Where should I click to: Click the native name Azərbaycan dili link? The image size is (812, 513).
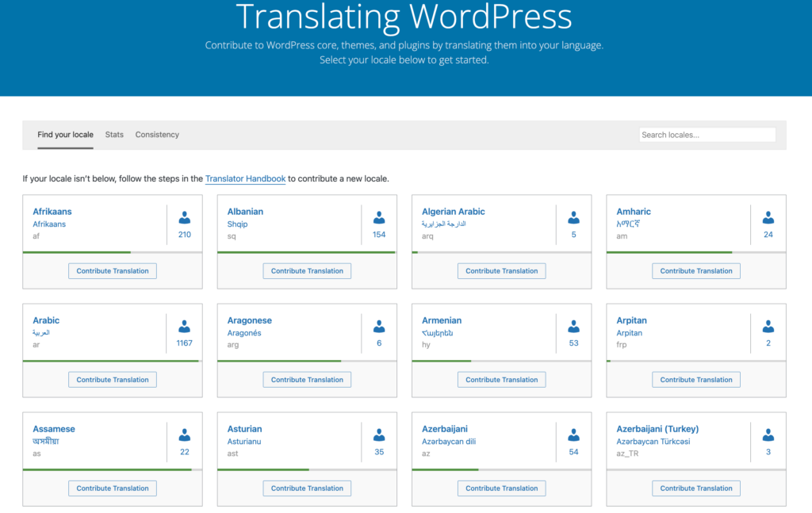449,442
